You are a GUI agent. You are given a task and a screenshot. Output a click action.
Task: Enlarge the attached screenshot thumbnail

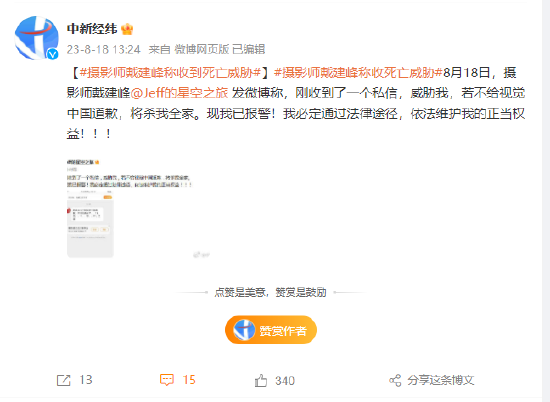(x=130, y=208)
